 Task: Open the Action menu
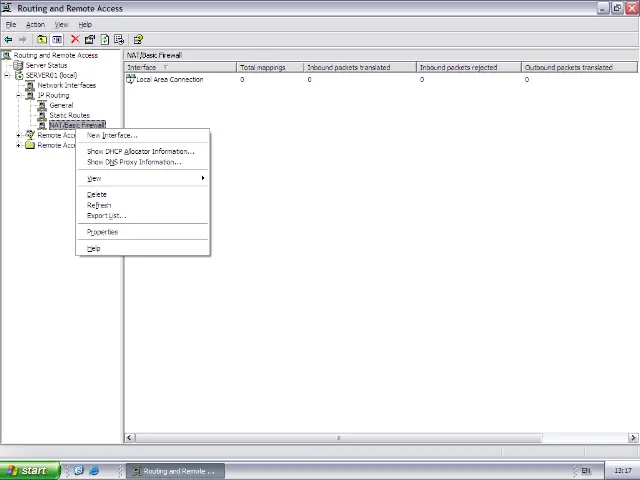click(36, 24)
